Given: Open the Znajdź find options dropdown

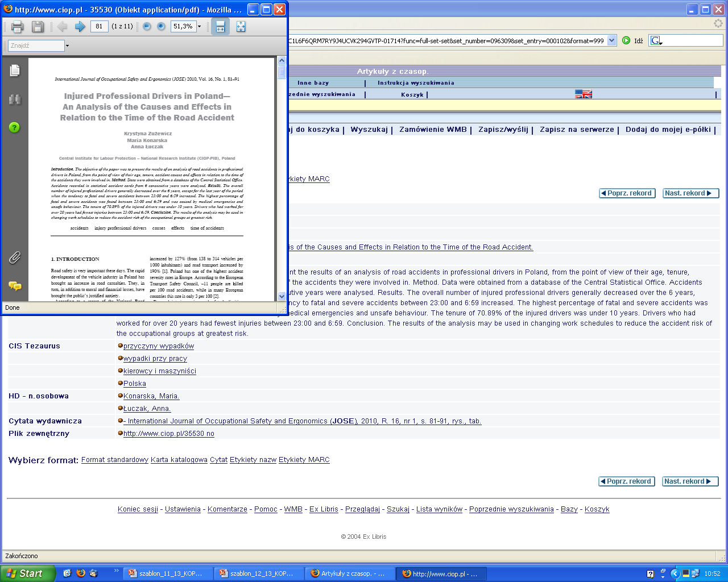Looking at the screenshot, I should [67, 45].
